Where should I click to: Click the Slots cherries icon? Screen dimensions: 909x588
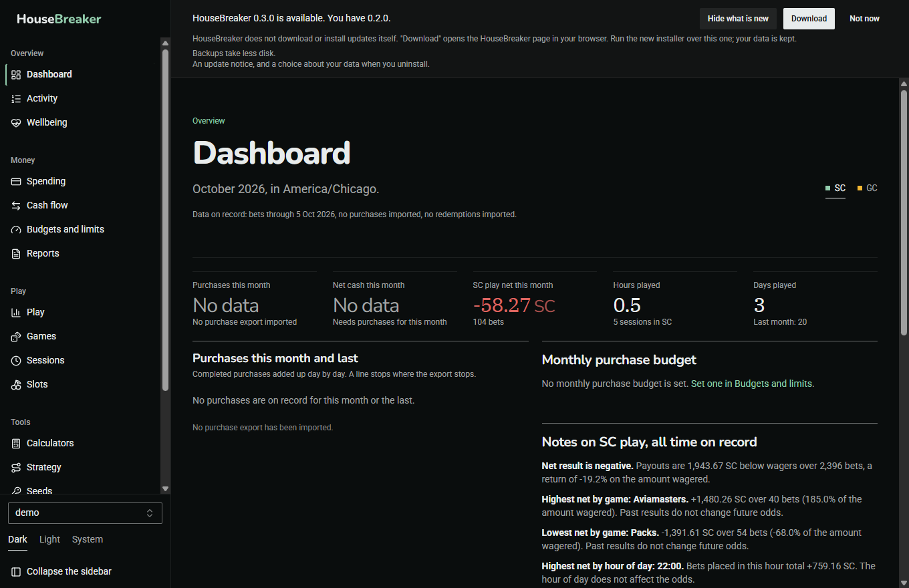[x=16, y=384]
